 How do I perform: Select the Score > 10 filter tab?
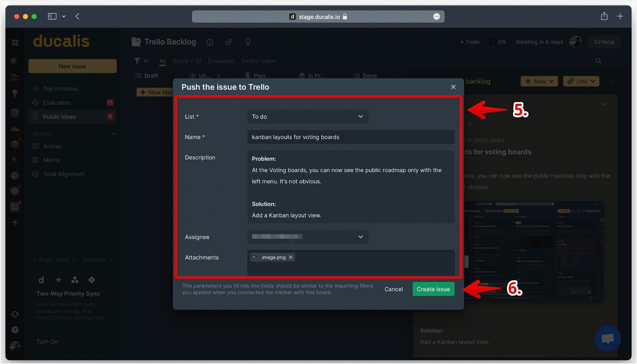pyautogui.click(x=187, y=61)
